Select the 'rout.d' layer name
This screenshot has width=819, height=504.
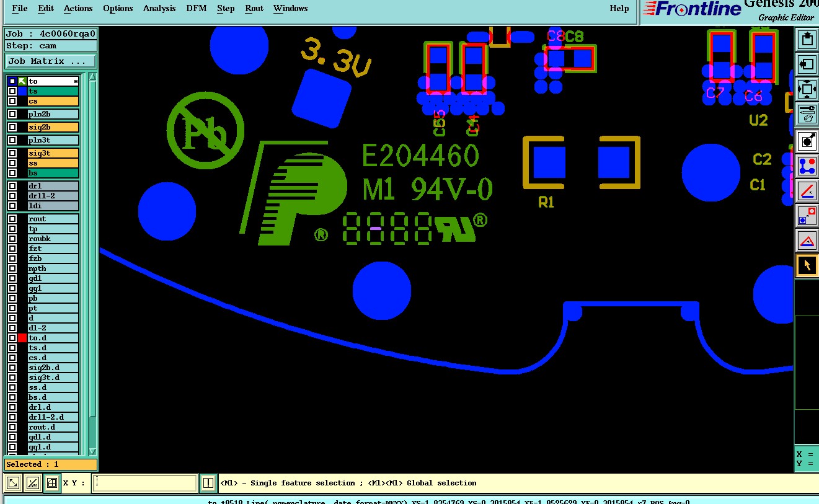(x=53, y=427)
